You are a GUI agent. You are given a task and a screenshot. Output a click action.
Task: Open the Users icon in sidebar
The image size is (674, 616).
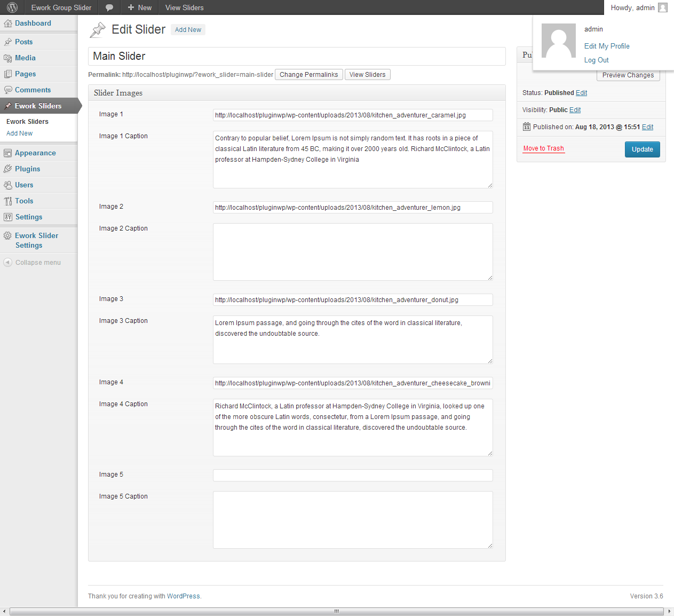pyautogui.click(x=8, y=185)
